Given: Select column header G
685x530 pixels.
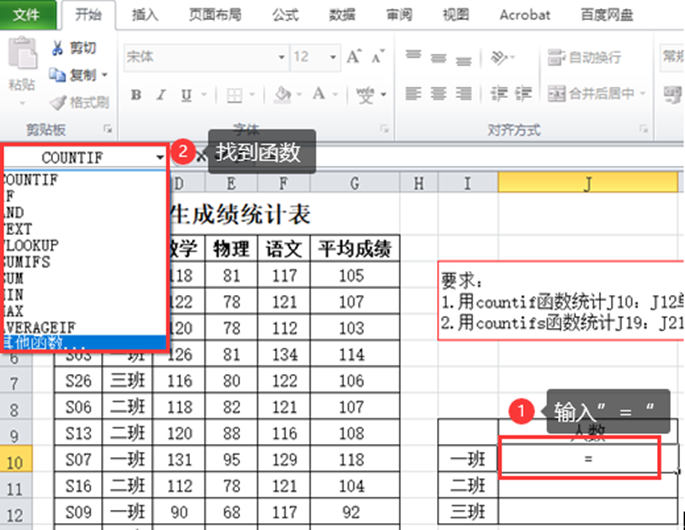Looking at the screenshot, I should click(x=355, y=184).
